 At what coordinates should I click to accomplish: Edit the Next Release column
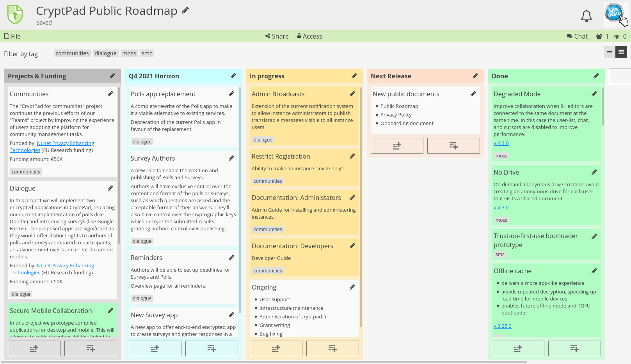(475, 76)
